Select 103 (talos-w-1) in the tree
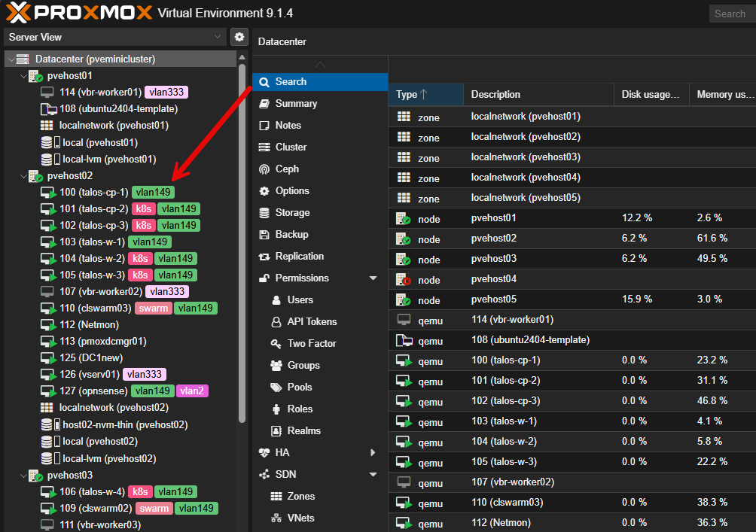Screen dimensions: 756x532 pos(92,242)
